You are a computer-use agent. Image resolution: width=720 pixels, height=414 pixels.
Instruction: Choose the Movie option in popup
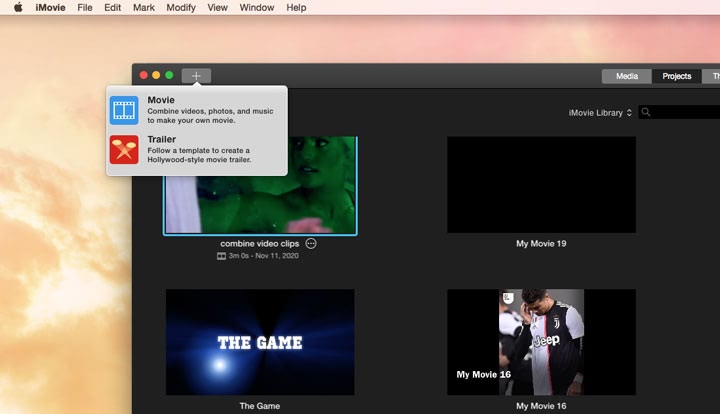tap(197, 110)
